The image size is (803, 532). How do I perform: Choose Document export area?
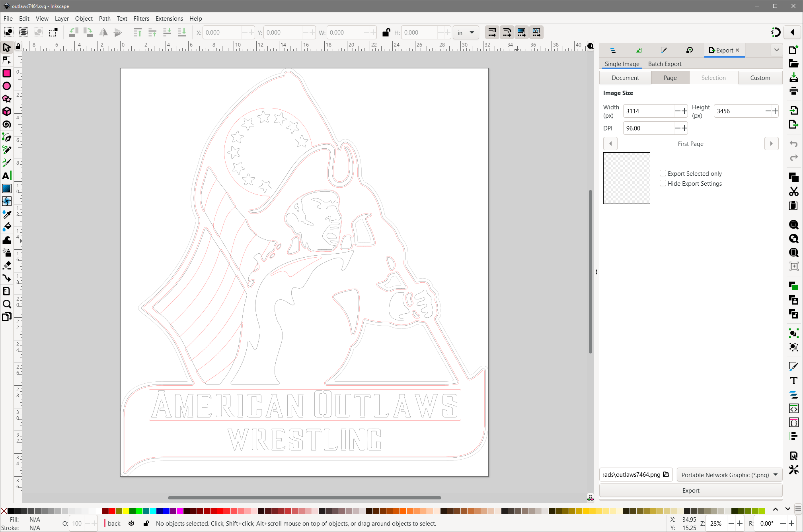tap(625, 78)
